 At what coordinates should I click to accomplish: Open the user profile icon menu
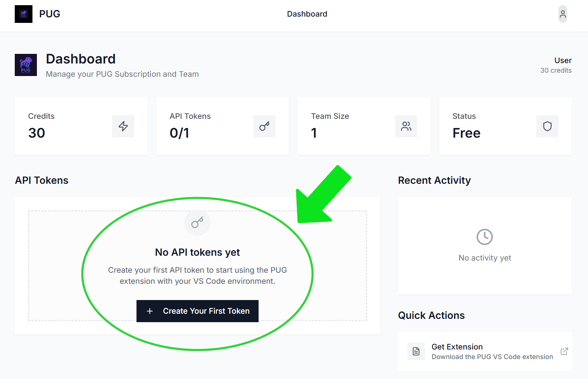pyautogui.click(x=563, y=14)
